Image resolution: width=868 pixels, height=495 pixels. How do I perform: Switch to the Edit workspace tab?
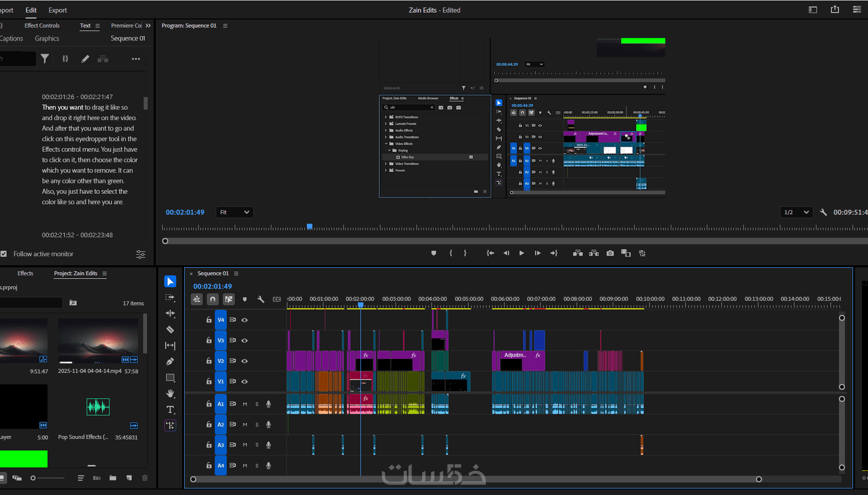coord(31,10)
